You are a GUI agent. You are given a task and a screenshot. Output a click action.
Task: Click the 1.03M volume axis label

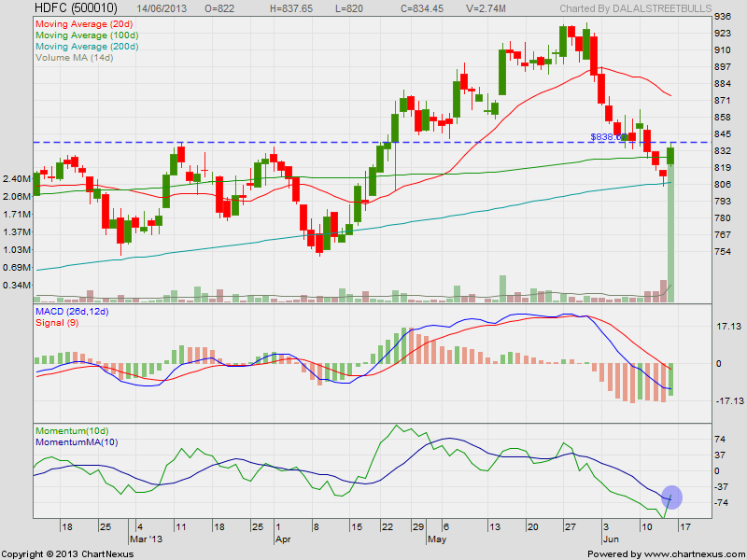coord(16,250)
